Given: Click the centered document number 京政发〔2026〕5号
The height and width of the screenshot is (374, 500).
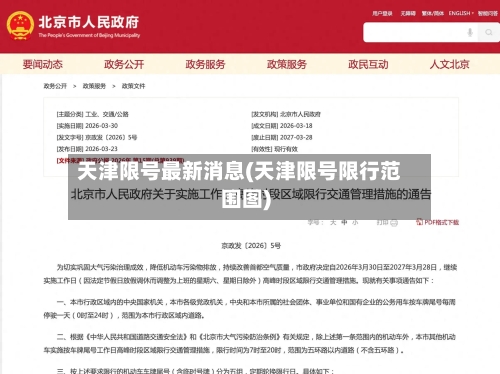Looking at the screenshot, I should [x=251, y=246].
